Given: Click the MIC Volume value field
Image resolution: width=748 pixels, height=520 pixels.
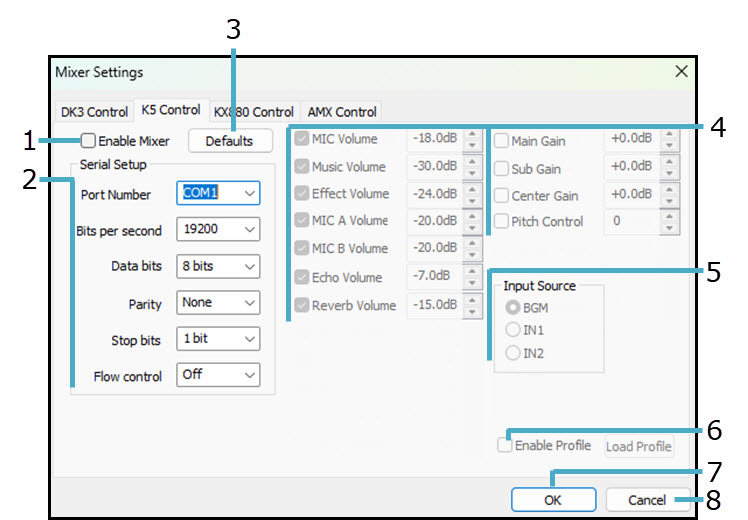Looking at the screenshot, I should pyautogui.click(x=434, y=138).
